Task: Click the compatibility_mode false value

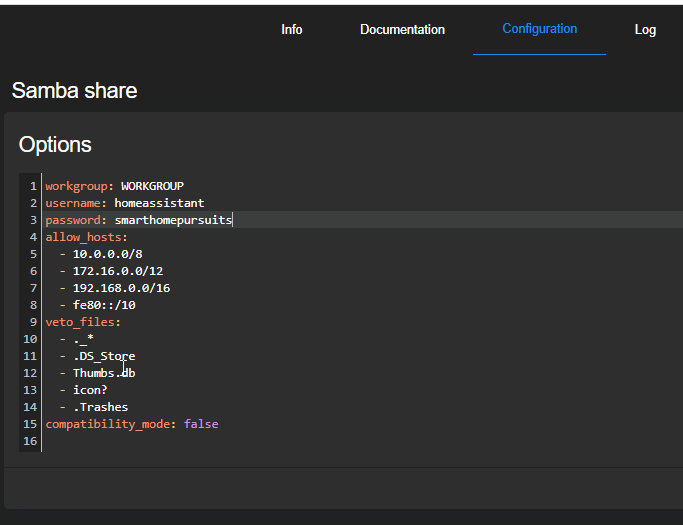Action: 201,424
